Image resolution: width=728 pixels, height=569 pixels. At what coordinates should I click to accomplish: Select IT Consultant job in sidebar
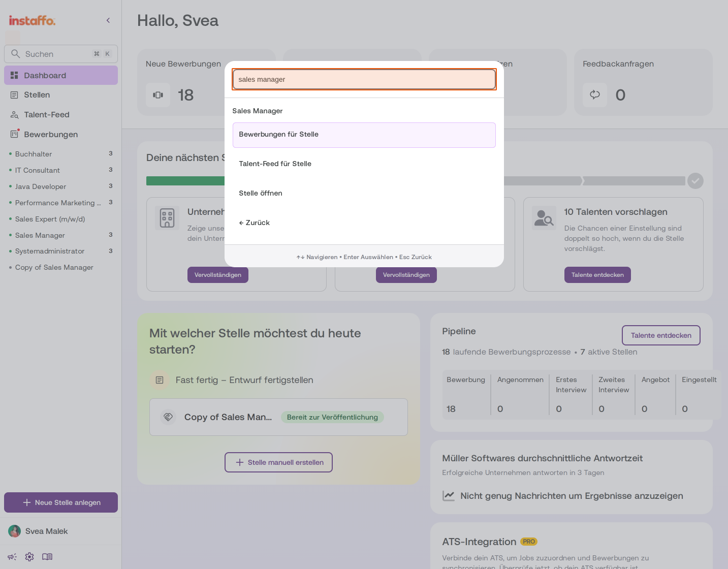pyautogui.click(x=61, y=170)
